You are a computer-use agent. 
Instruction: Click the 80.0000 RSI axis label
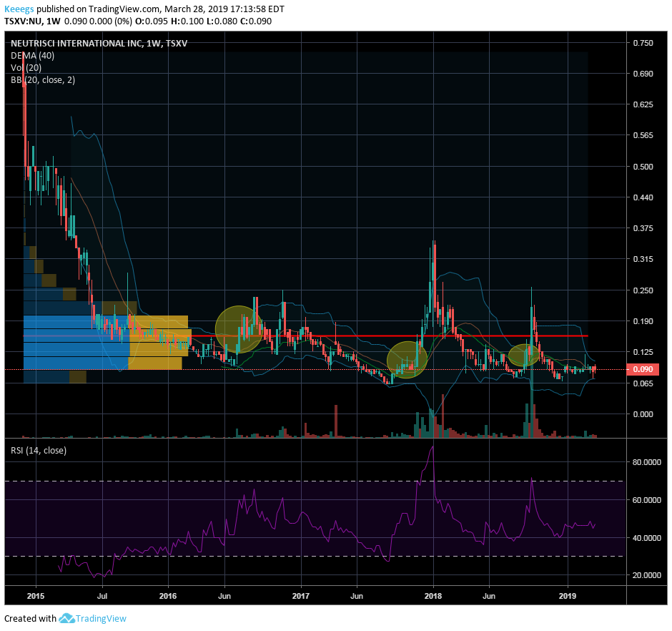pos(647,462)
